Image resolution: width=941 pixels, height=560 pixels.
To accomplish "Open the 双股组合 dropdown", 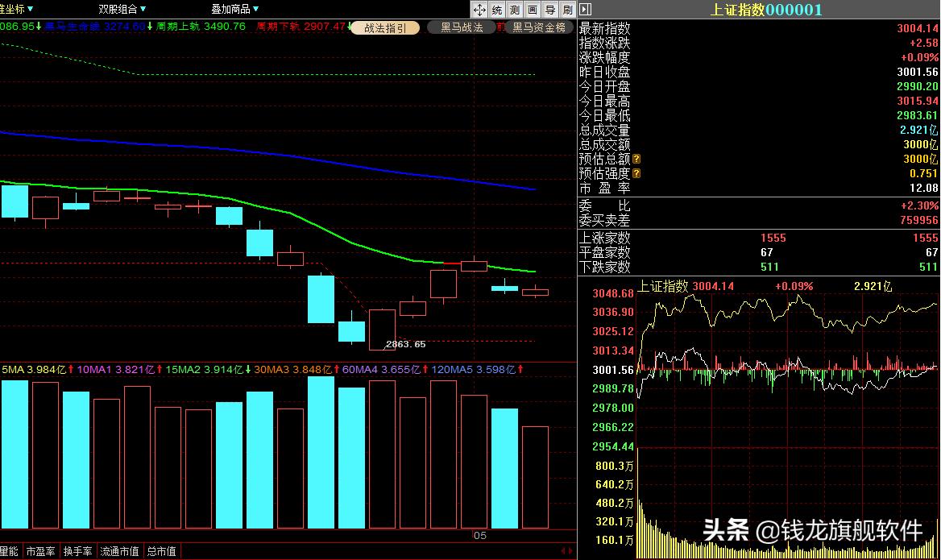I will tap(122, 9).
